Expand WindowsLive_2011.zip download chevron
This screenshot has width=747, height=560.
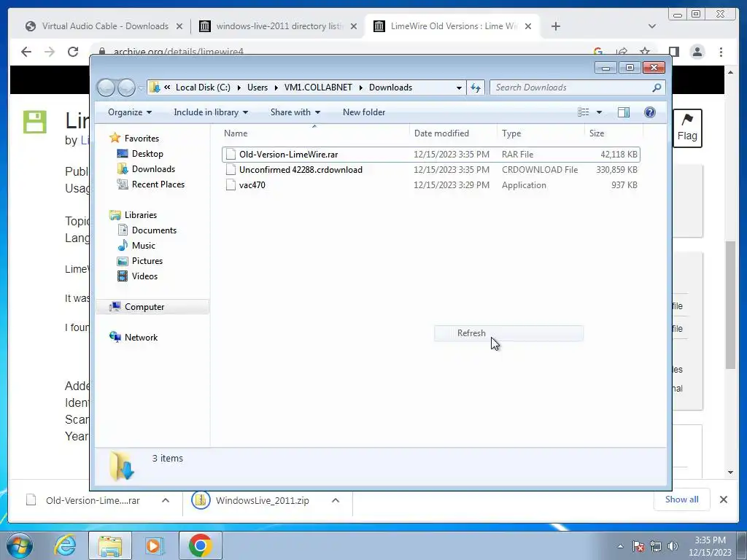[x=336, y=500]
